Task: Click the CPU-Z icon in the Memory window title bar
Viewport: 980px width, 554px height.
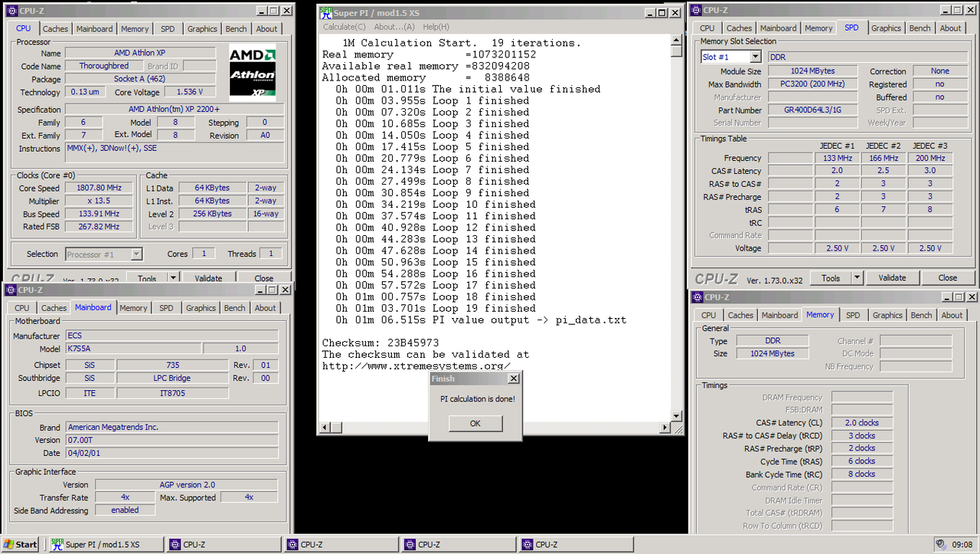Action: coord(697,297)
